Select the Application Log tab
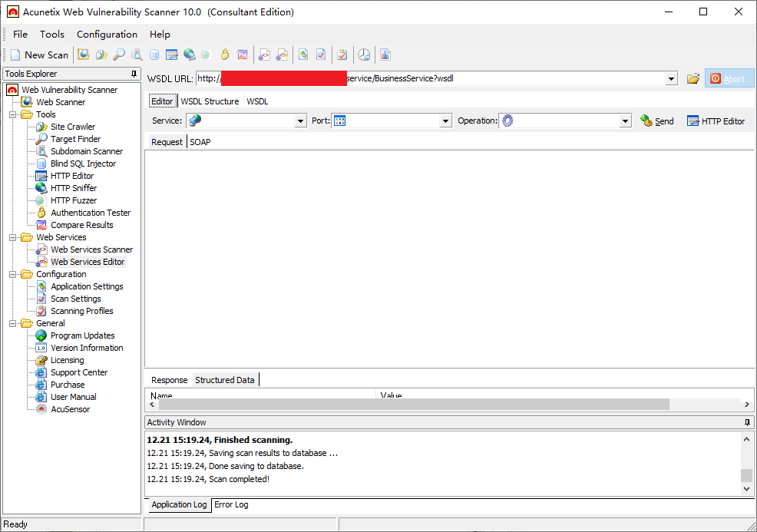 [x=179, y=504]
